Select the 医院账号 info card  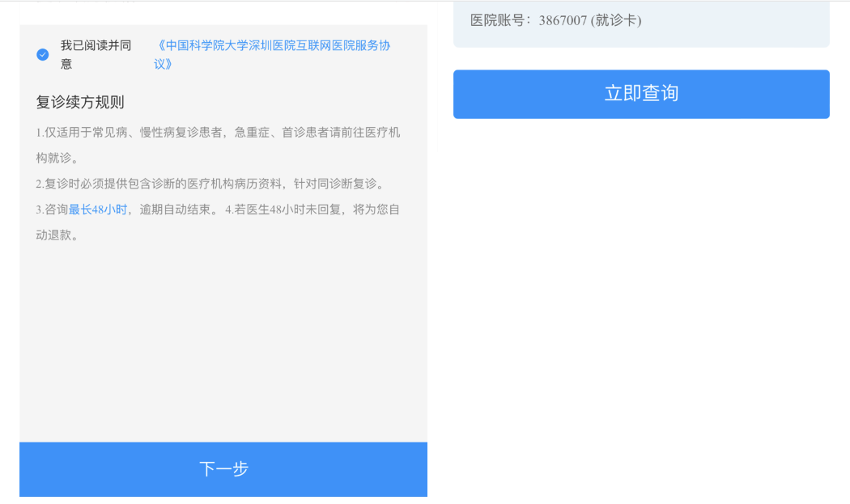(641, 23)
